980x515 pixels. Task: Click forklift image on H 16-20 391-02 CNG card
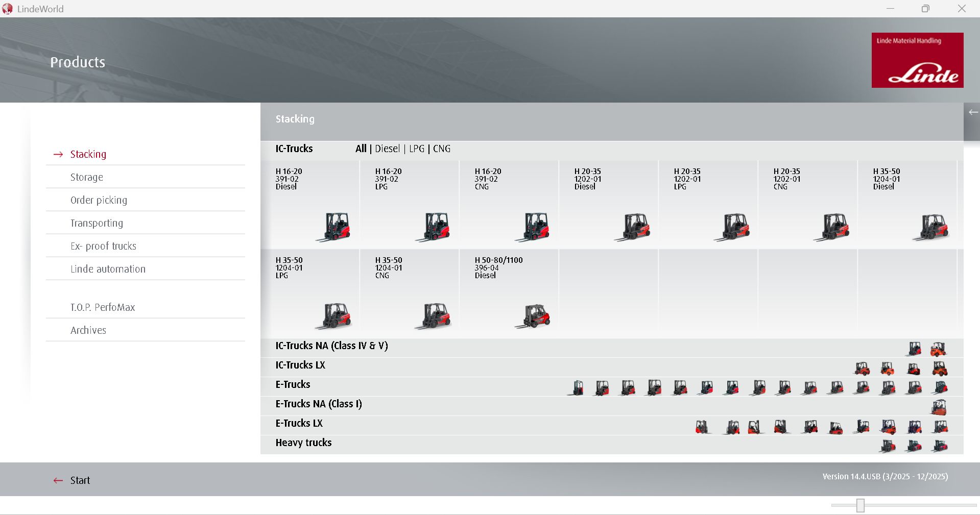click(533, 227)
